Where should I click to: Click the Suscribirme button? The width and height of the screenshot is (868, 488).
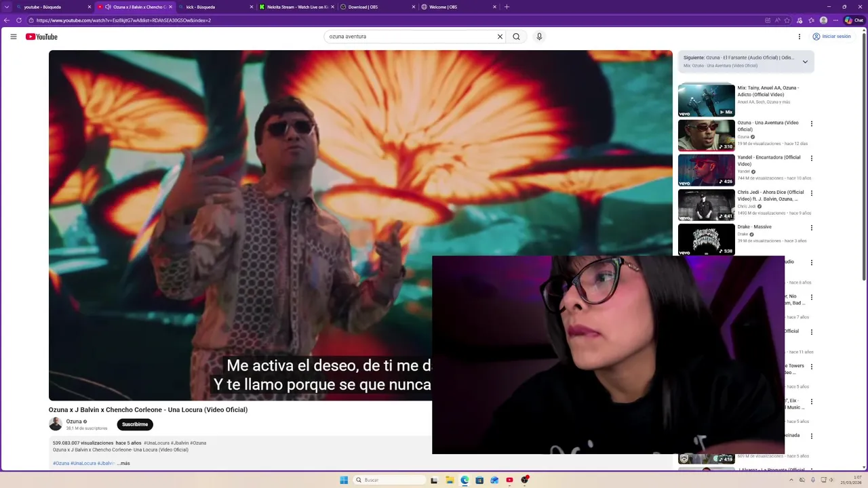(135, 424)
